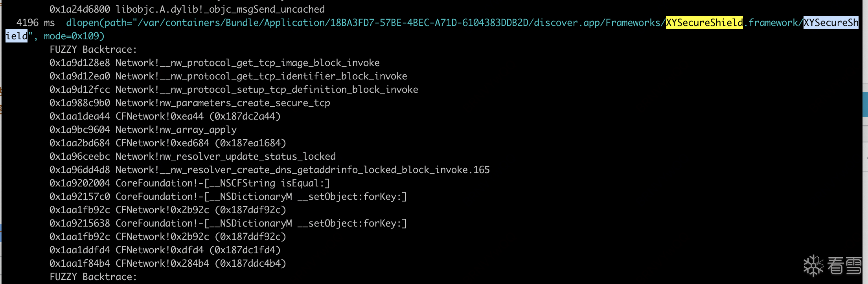
Task: Click the yellow-highlighted XYSecureShield text
Action: [704, 23]
